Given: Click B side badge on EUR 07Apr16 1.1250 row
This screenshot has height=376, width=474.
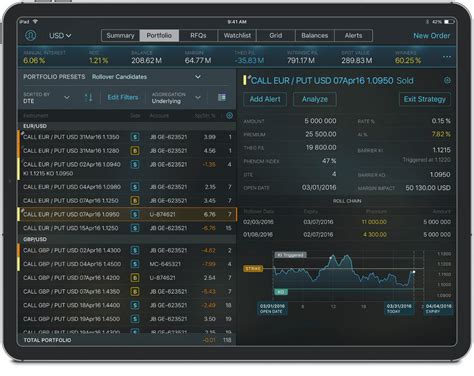Looking at the screenshot, I should 135,201.
